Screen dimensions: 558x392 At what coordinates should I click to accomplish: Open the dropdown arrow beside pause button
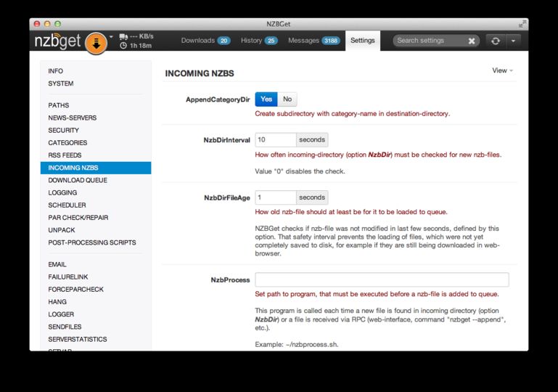pos(111,36)
